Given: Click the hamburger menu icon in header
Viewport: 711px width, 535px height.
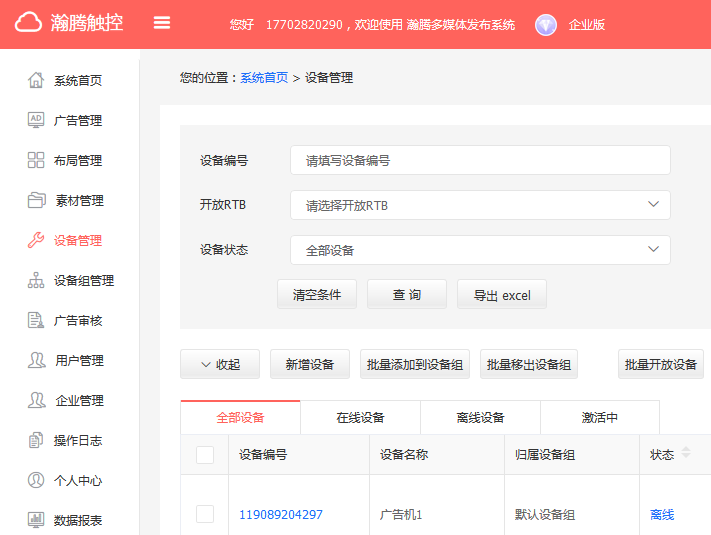Looking at the screenshot, I should [162, 24].
